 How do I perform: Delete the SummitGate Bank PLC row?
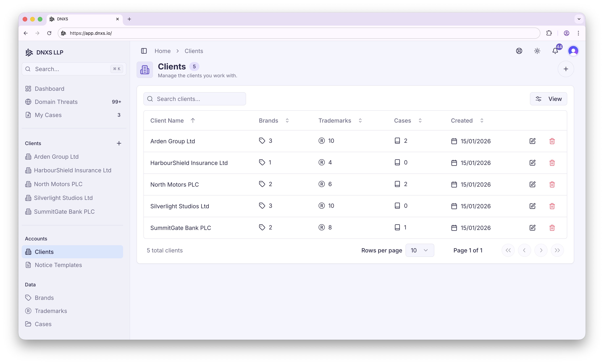tap(552, 228)
